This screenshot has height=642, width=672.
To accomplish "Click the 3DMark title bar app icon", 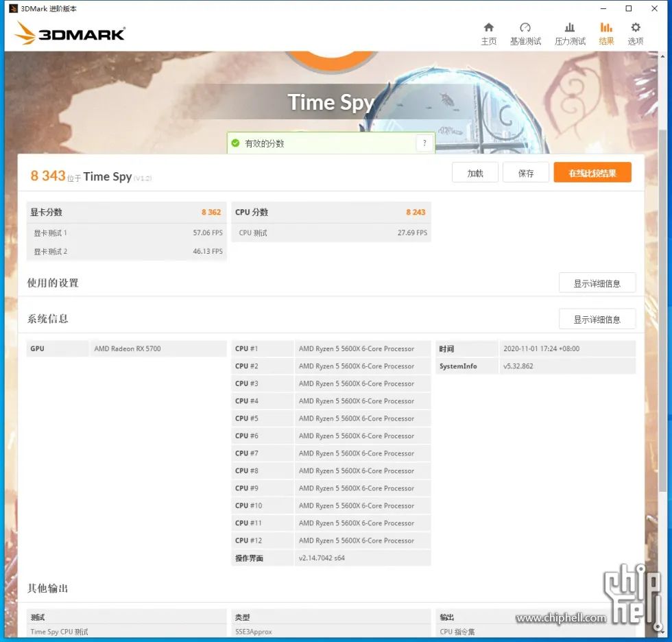I will tap(13, 8).
